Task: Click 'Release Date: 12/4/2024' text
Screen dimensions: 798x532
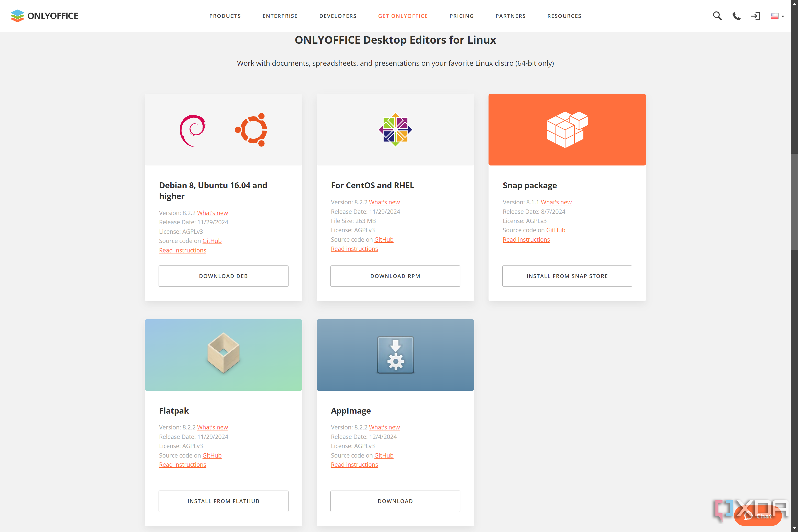Action: click(364, 437)
